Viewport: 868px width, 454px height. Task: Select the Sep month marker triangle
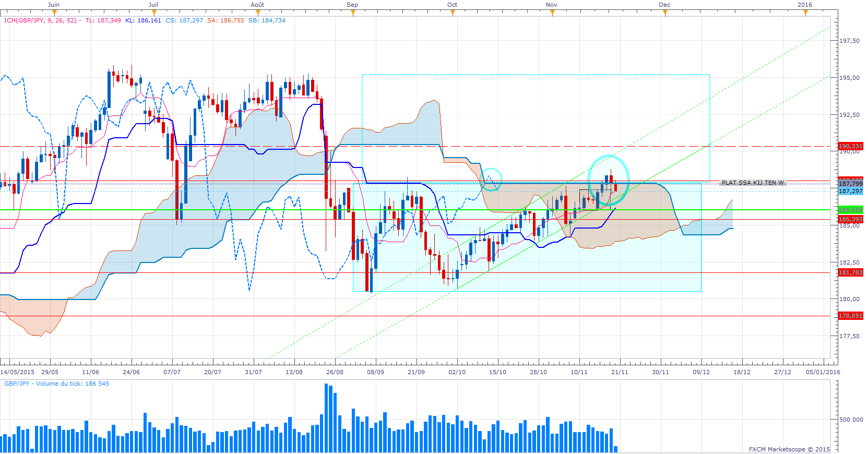(353, 13)
